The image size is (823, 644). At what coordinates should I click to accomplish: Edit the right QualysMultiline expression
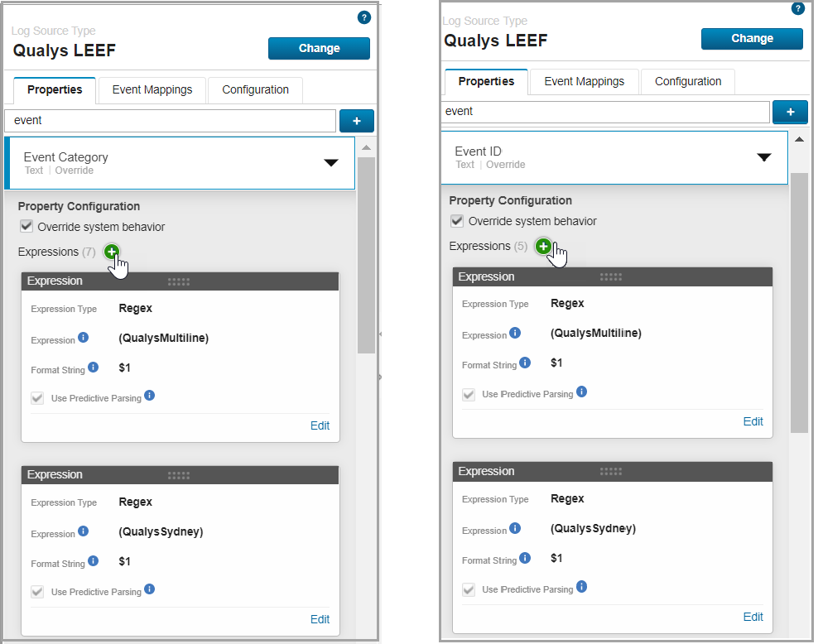click(x=753, y=421)
